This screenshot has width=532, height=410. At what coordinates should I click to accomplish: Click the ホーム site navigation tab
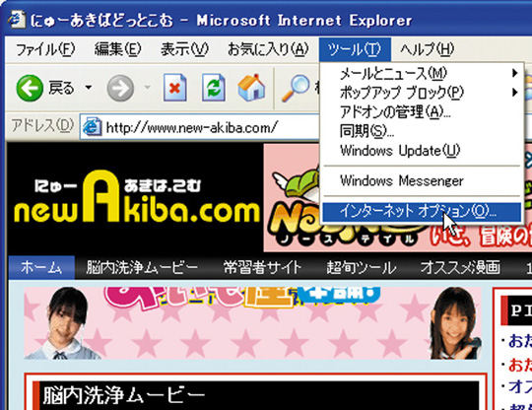coord(41,267)
